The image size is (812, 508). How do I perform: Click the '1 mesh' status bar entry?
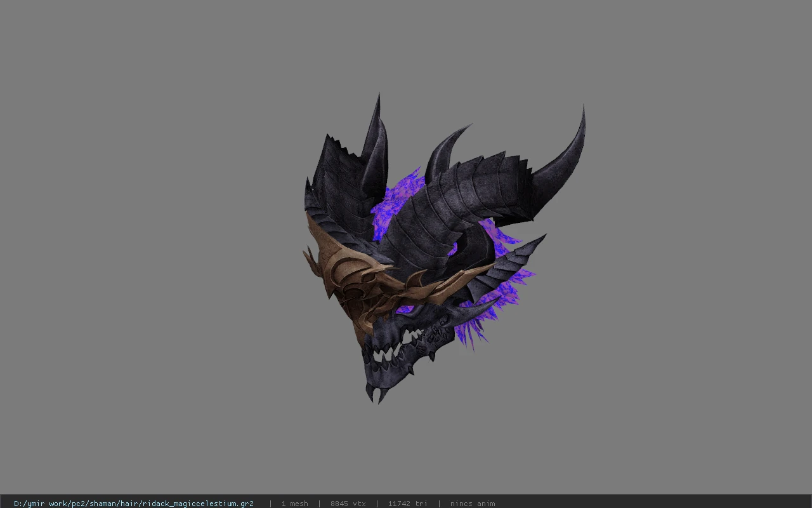pos(295,504)
